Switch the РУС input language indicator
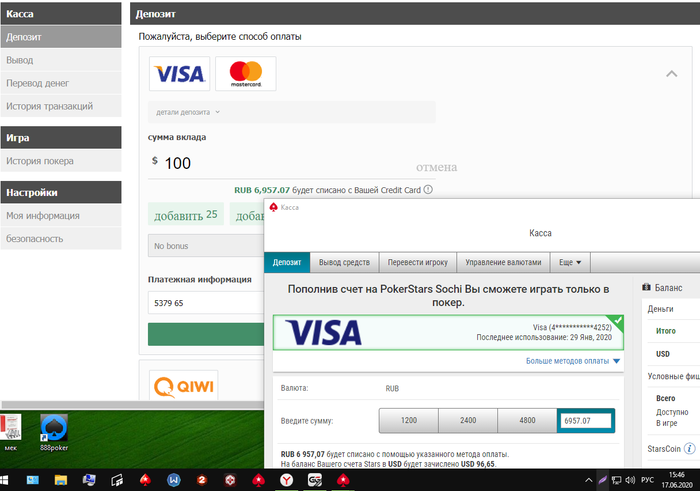Viewport: 700px width, 491px height. point(647,480)
